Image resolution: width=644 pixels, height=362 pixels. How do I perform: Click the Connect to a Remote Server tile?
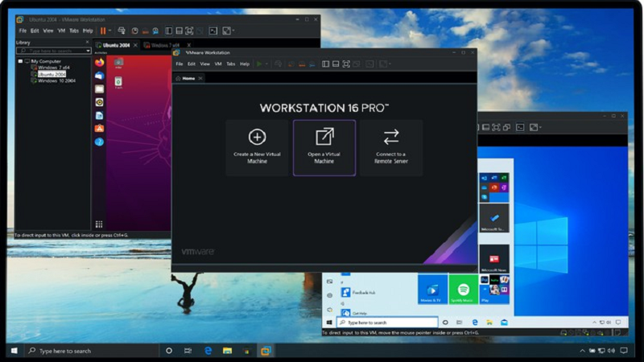click(390, 147)
